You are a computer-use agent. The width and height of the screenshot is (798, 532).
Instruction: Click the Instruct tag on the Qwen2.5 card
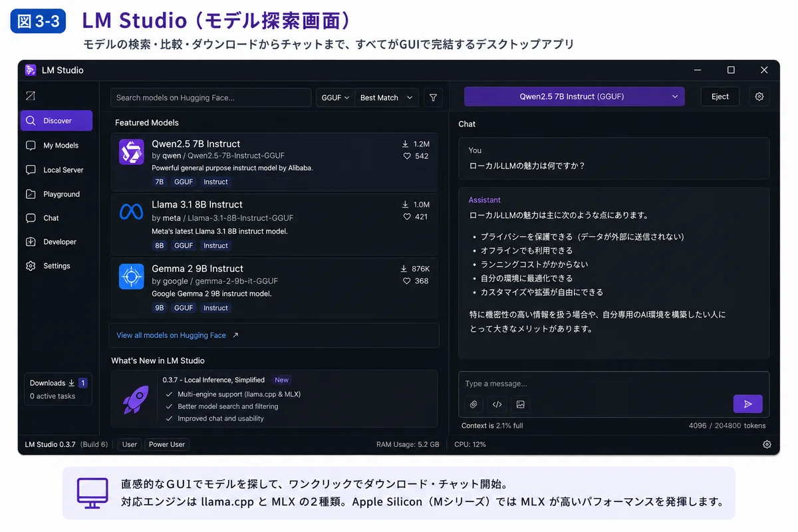tap(215, 182)
